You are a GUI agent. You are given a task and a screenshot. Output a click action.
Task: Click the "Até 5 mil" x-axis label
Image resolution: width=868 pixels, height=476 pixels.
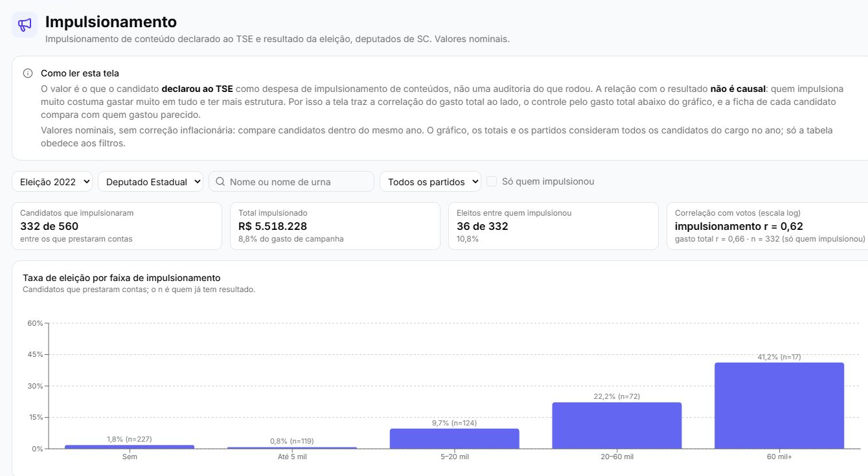tap(291, 457)
